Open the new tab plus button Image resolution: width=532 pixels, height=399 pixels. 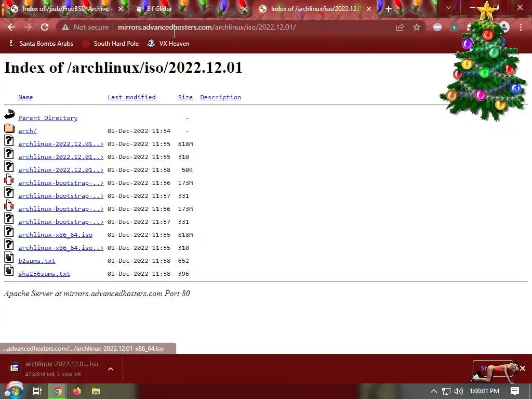click(389, 9)
